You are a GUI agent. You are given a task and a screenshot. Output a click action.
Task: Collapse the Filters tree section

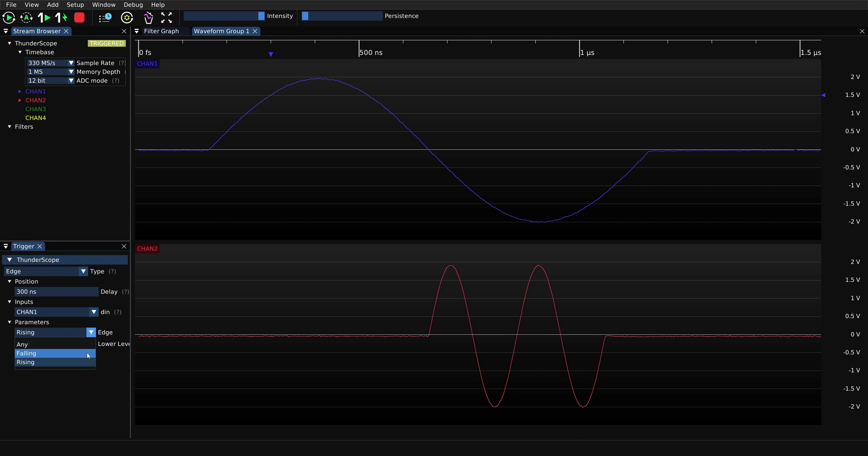(9, 127)
